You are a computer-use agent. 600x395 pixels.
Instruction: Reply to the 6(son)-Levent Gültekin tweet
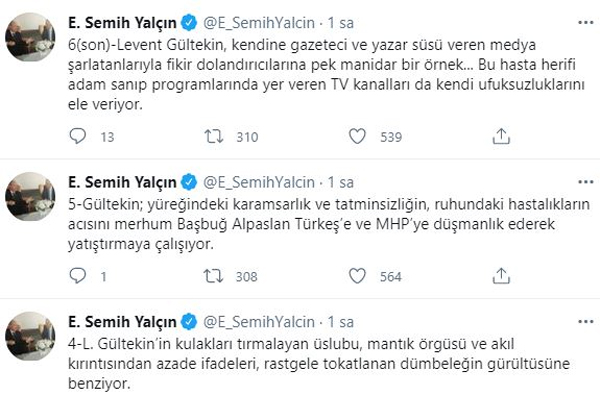pos(78,136)
